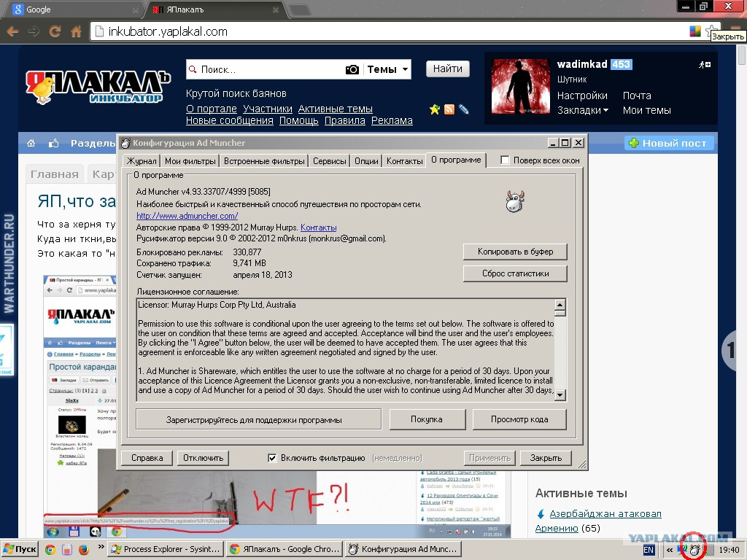Click the Просмотр кода button

pos(519,419)
